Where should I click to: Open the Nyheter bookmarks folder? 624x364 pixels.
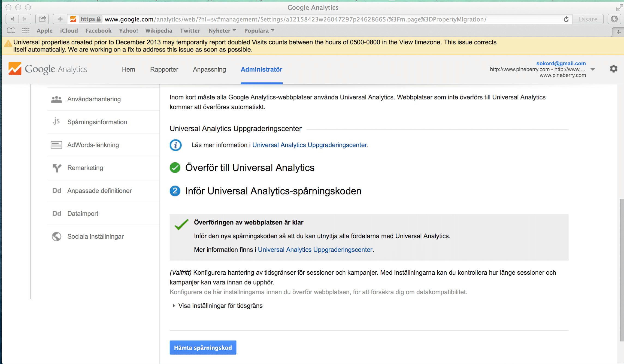coord(222,31)
